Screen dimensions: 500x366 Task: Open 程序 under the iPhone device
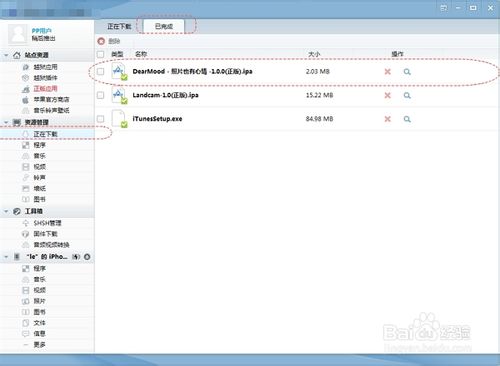[x=39, y=268]
